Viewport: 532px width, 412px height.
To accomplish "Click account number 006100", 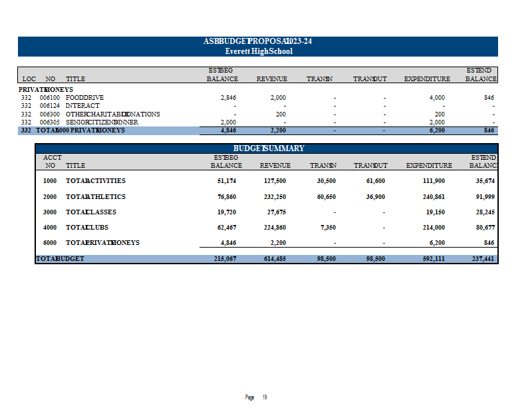I will (x=49, y=97).
